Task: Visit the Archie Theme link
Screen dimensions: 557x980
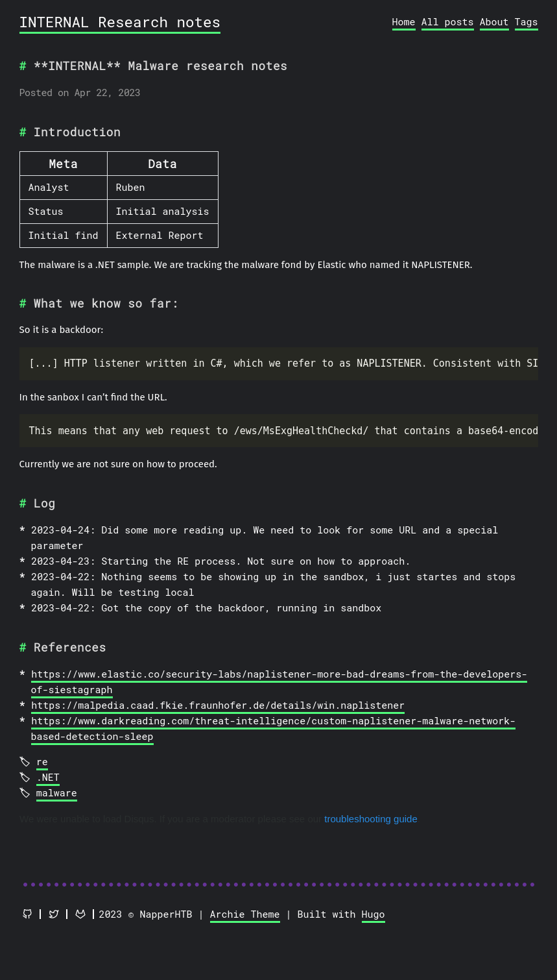Action: click(244, 914)
